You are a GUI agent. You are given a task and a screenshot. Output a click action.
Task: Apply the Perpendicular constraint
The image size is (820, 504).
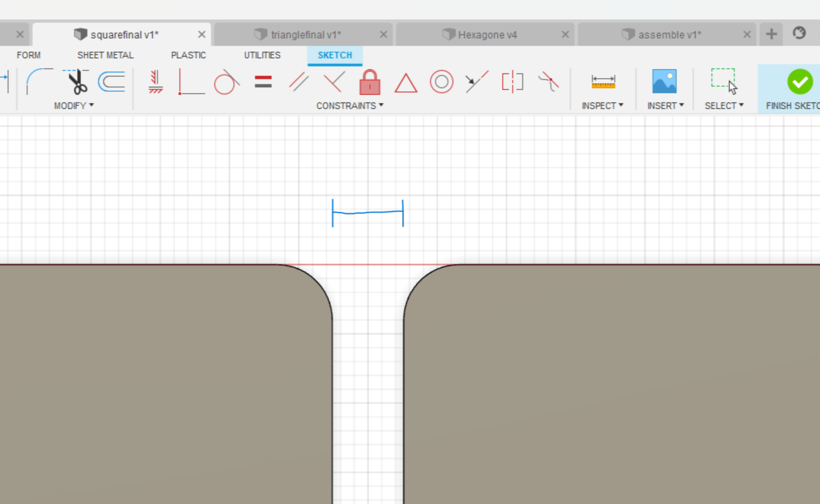(334, 82)
